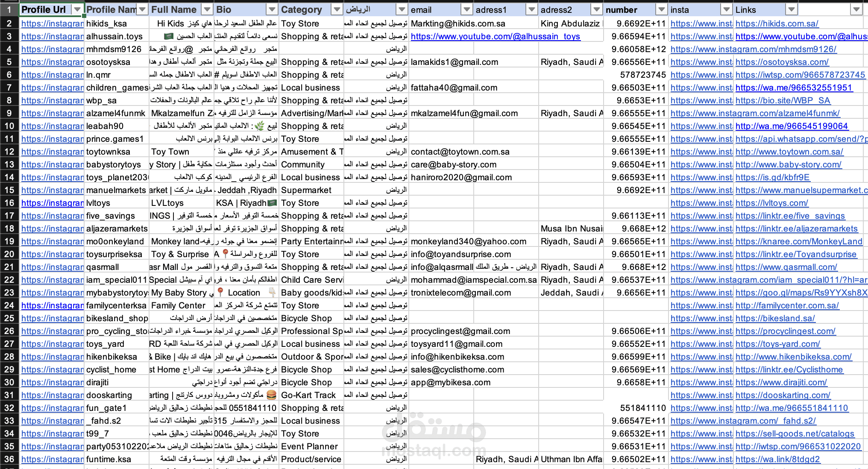Select cell with username hikids_ksa

point(117,23)
